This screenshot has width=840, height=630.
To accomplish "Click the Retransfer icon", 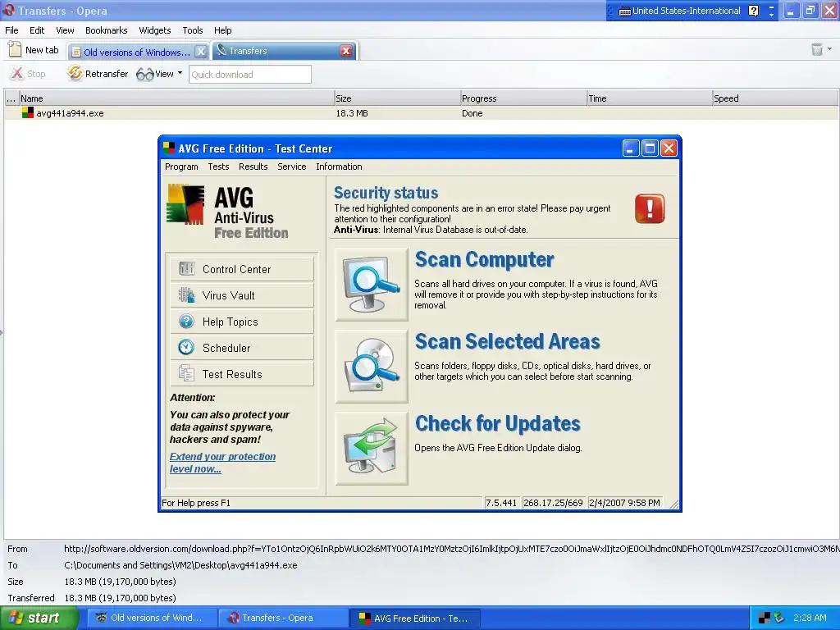I will [x=75, y=73].
